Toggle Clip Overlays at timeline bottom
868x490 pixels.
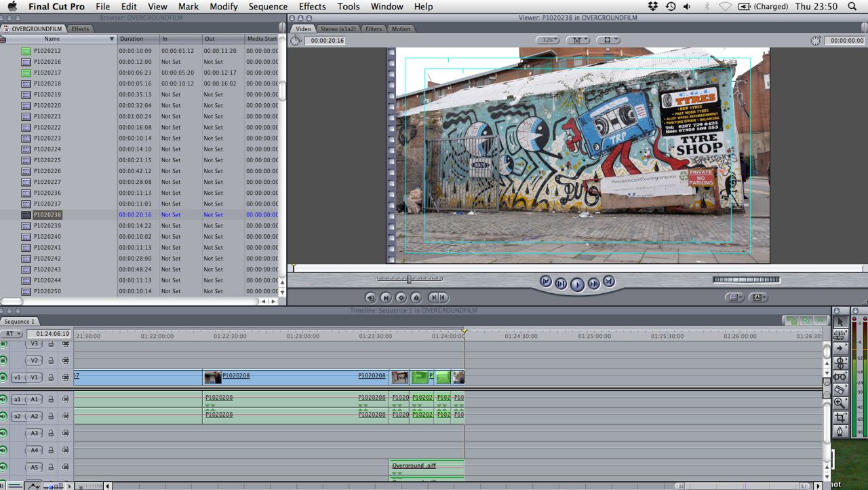coord(33,485)
